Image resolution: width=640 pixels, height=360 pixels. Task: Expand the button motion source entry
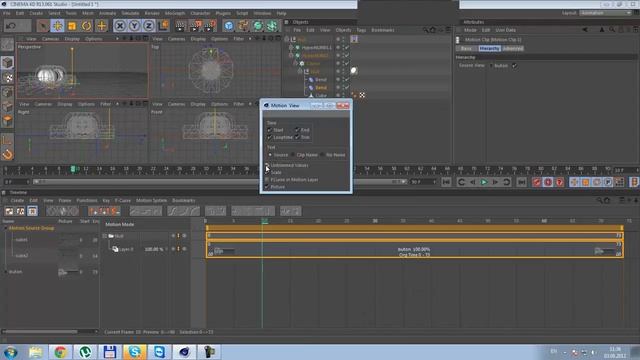click(6, 271)
